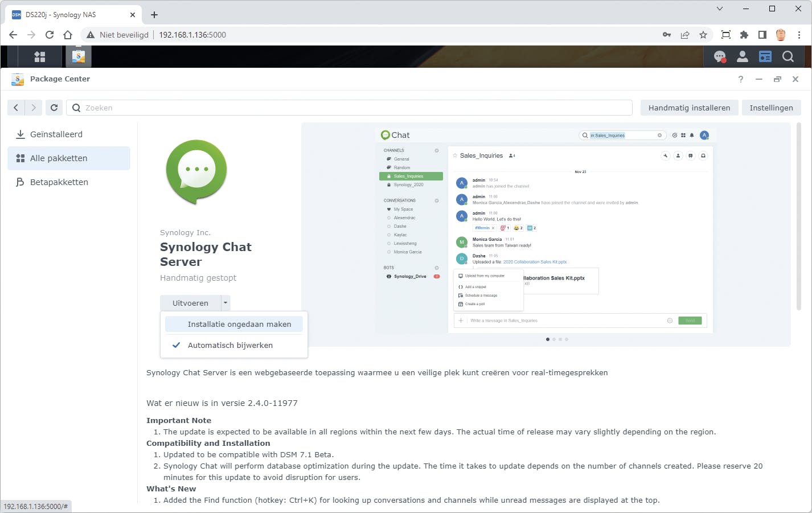Click the Synology Chat Server green logo

coord(196,172)
